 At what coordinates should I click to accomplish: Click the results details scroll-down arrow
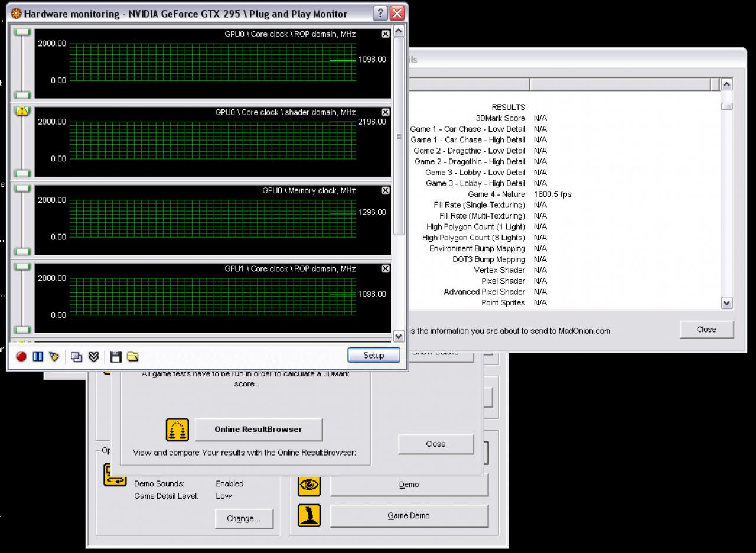(x=727, y=303)
